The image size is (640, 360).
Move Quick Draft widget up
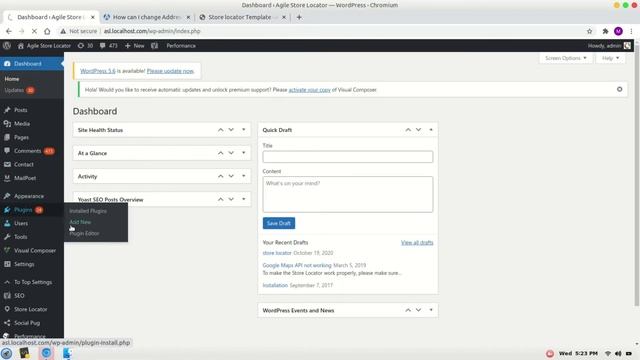408,130
